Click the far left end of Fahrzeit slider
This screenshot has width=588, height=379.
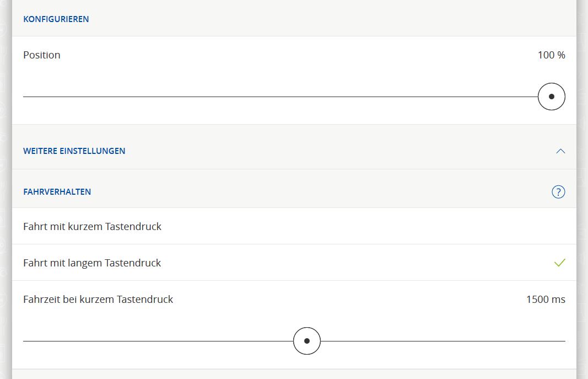point(25,341)
